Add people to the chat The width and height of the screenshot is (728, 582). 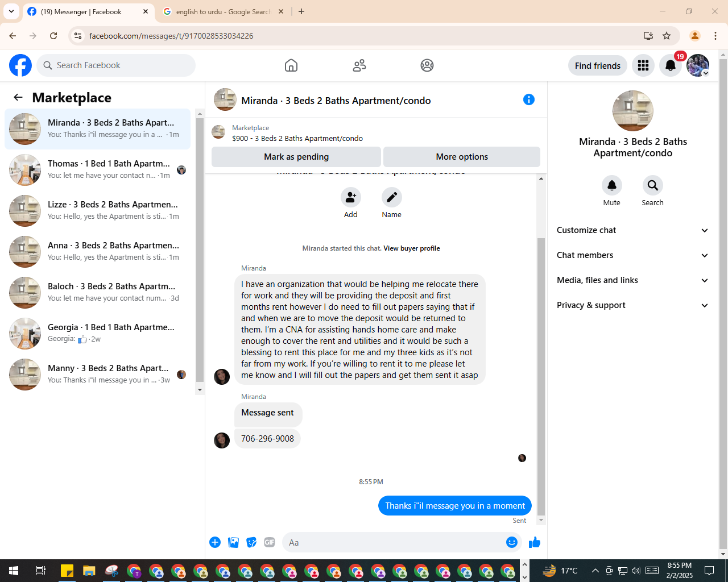351,197
